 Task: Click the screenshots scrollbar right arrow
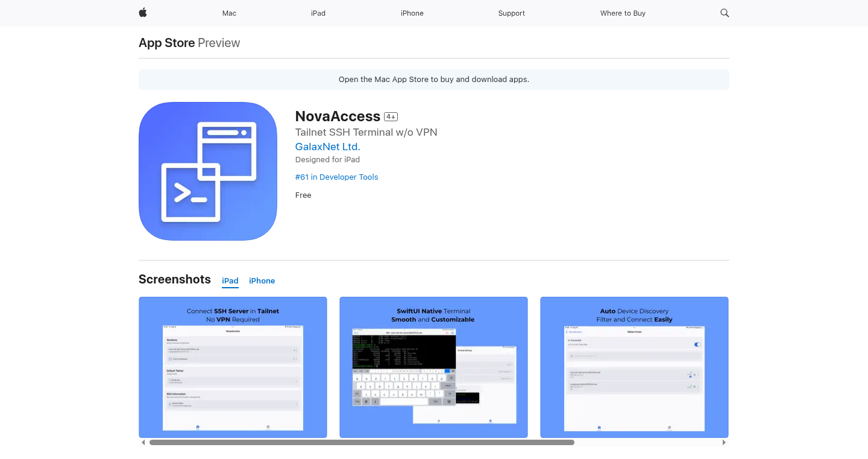(x=725, y=443)
